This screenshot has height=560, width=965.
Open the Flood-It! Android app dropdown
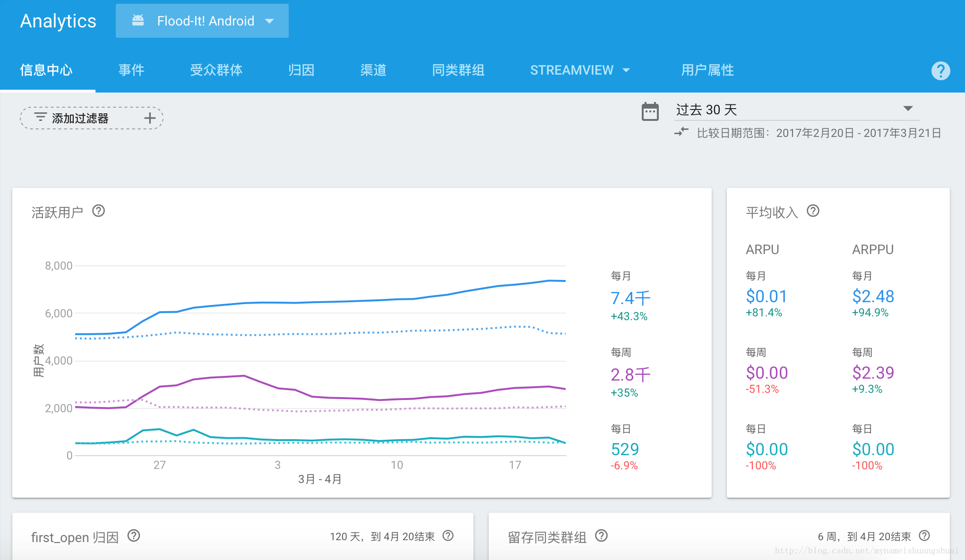pyautogui.click(x=202, y=21)
